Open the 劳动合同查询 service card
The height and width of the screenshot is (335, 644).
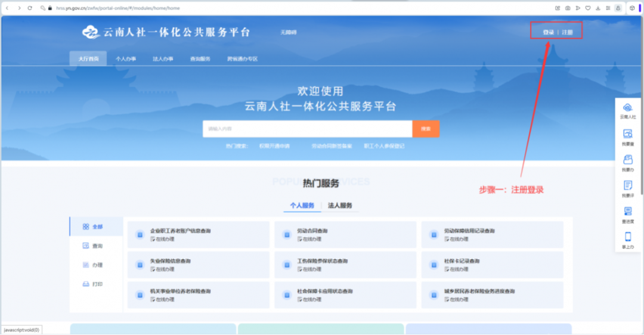(x=345, y=234)
